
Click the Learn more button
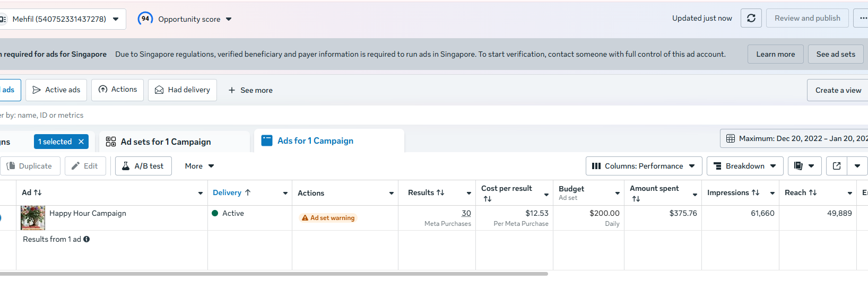775,54
